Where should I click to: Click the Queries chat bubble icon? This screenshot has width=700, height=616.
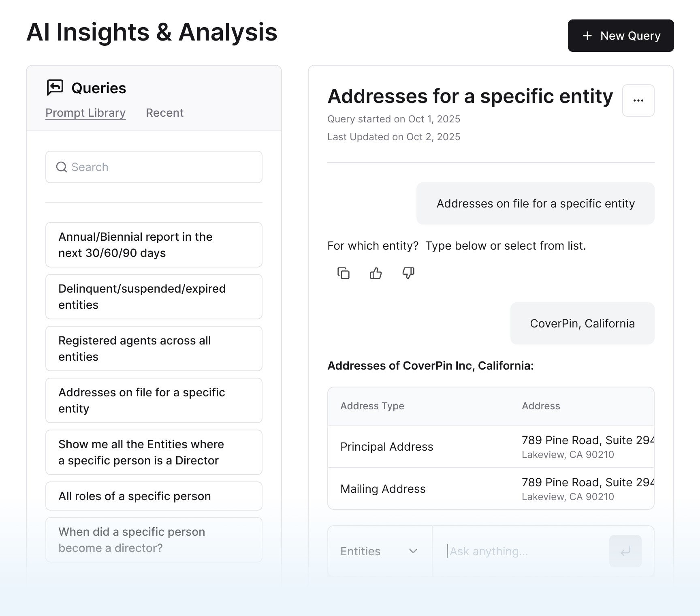click(55, 88)
